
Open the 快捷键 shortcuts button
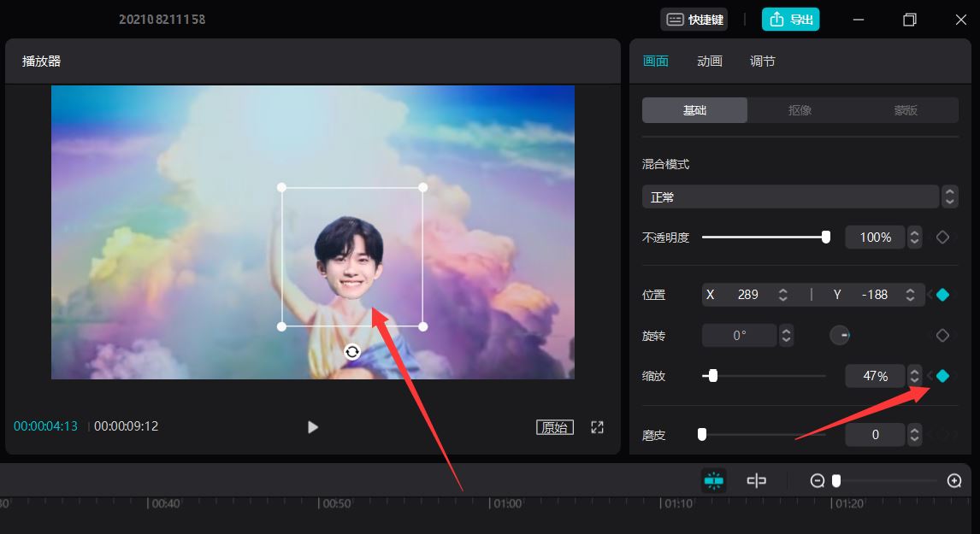[x=694, y=20]
